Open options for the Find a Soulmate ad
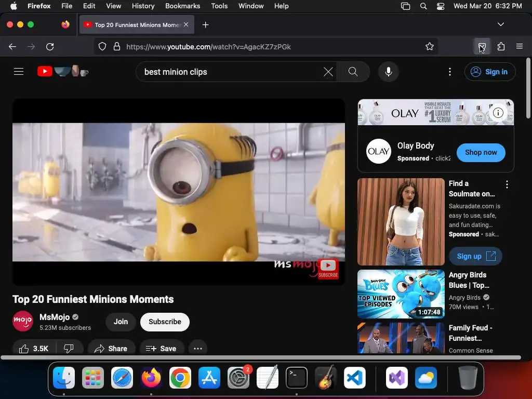Screen dimensions: 532x399 tap(507, 184)
